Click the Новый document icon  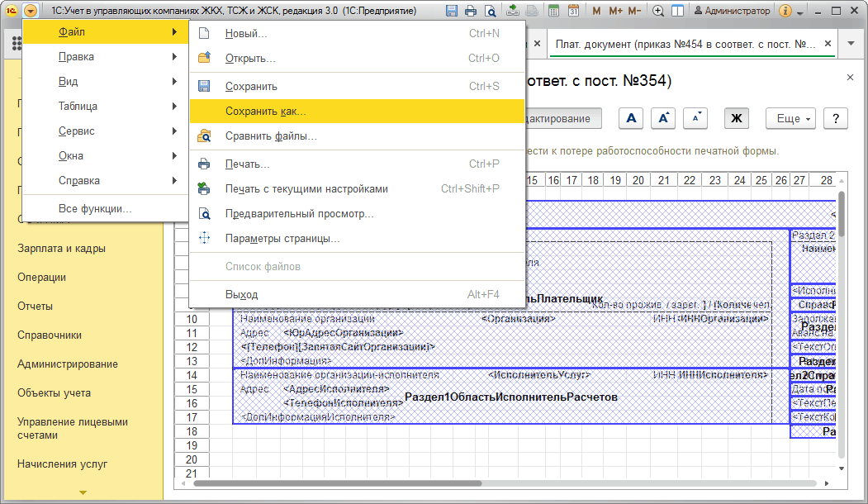coord(204,33)
